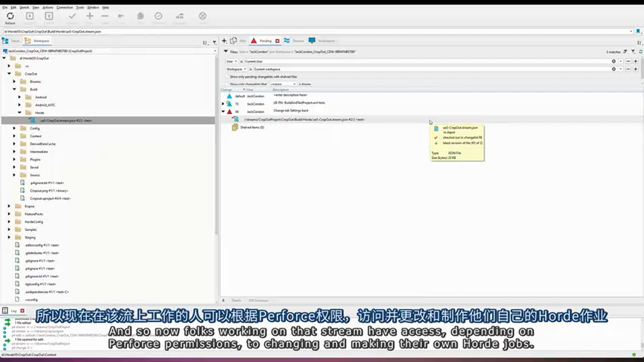Click the red triangle icon for changelist 98

click(x=229, y=112)
